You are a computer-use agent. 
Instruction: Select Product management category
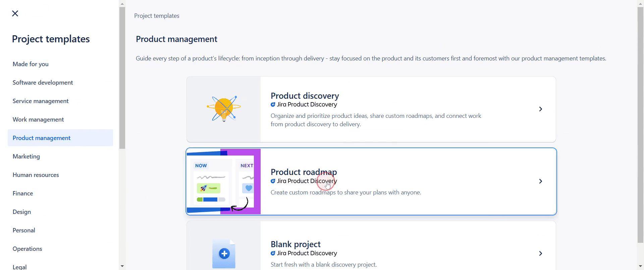[60, 138]
